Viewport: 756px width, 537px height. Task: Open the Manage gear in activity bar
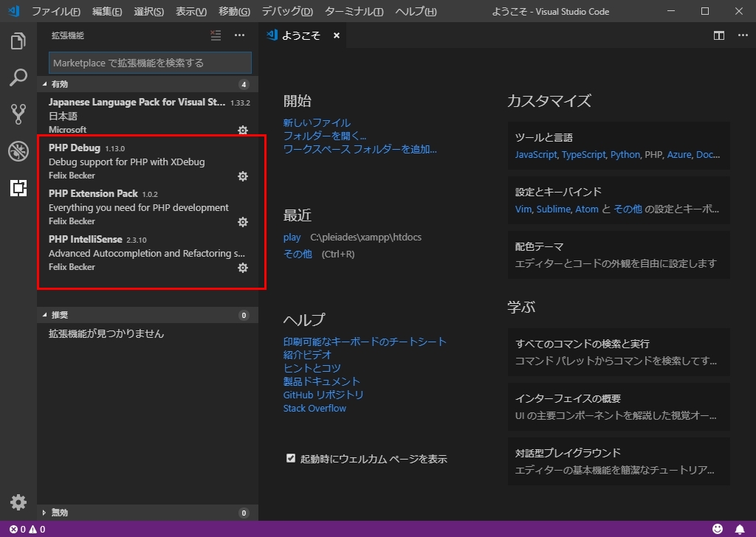point(18,502)
